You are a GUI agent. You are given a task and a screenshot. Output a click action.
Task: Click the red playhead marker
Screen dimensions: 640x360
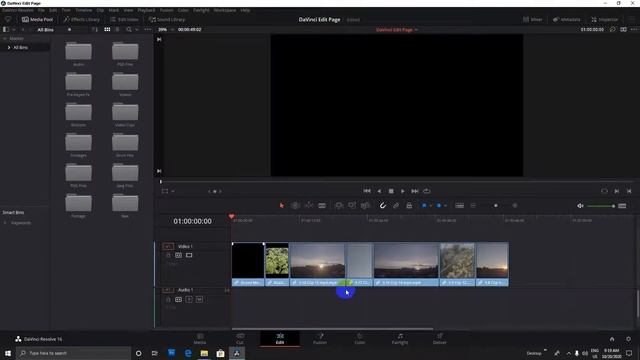coord(231,216)
